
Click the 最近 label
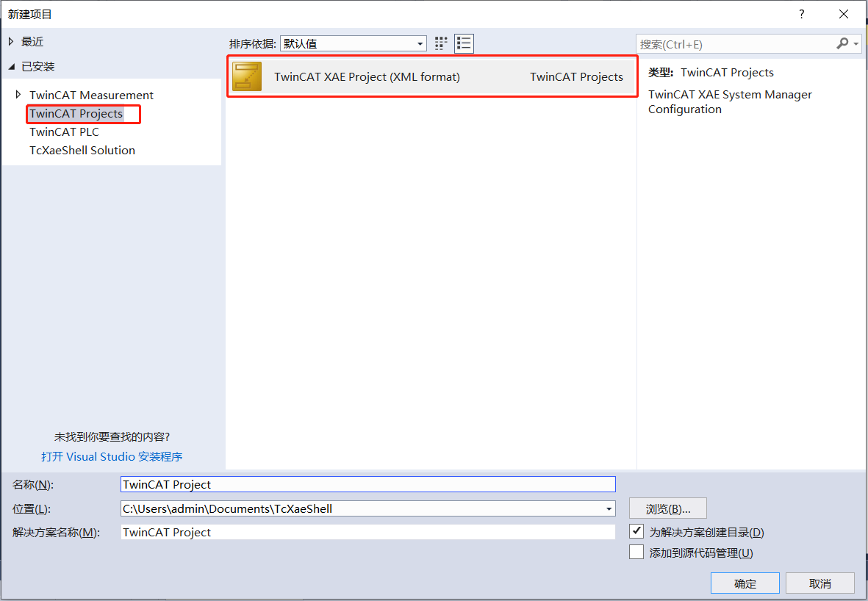click(x=32, y=41)
